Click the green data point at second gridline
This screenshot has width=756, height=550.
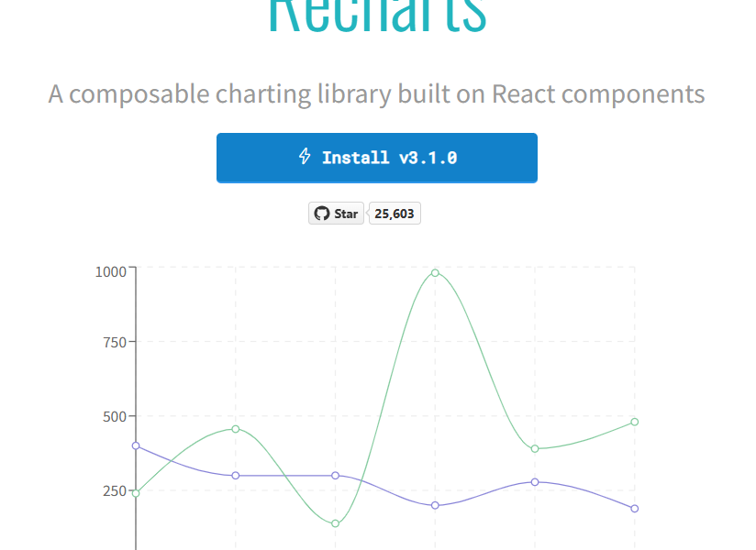[x=236, y=429]
